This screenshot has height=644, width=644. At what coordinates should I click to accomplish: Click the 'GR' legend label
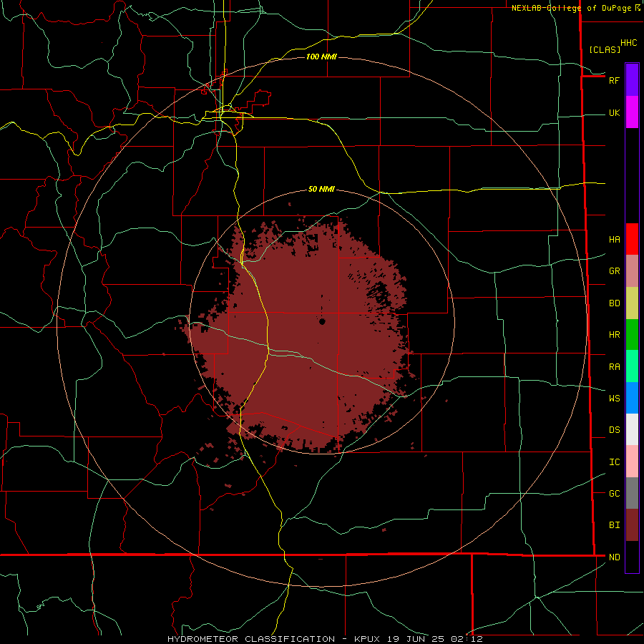614,271
